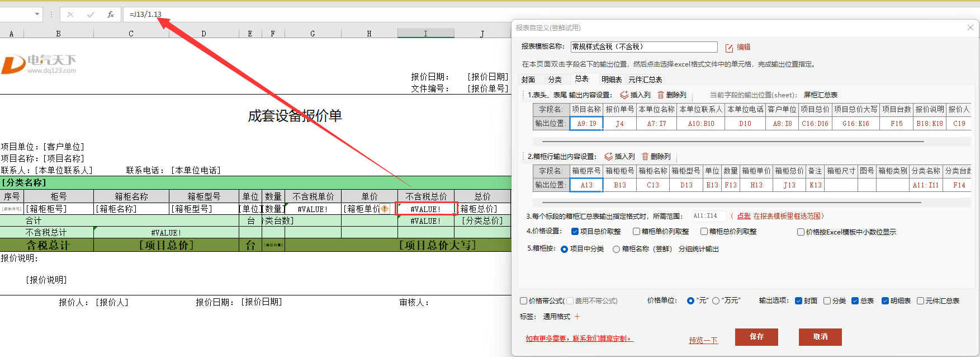Image resolution: width=980 pixels, height=357 pixels.
Task: Click the 取消 button
Action: [820, 337]
